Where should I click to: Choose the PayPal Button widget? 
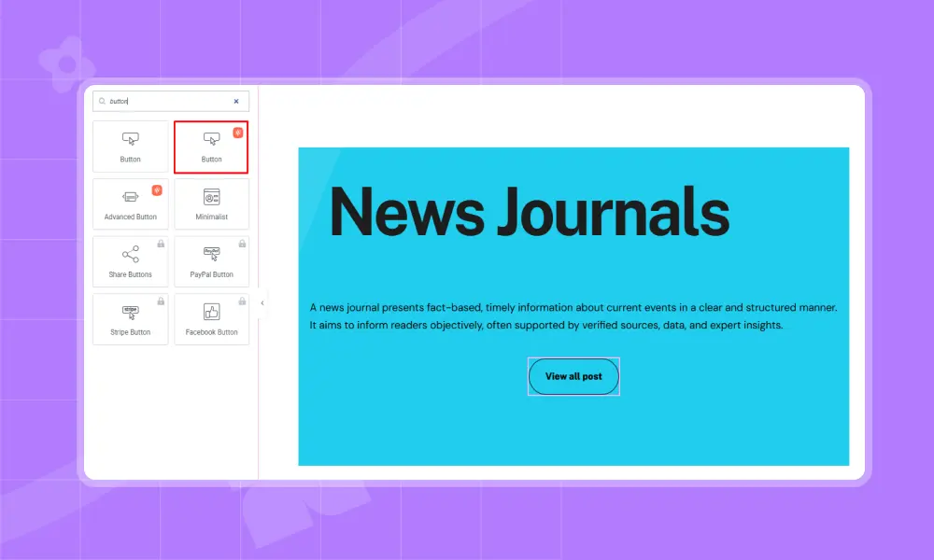(211, 261)
